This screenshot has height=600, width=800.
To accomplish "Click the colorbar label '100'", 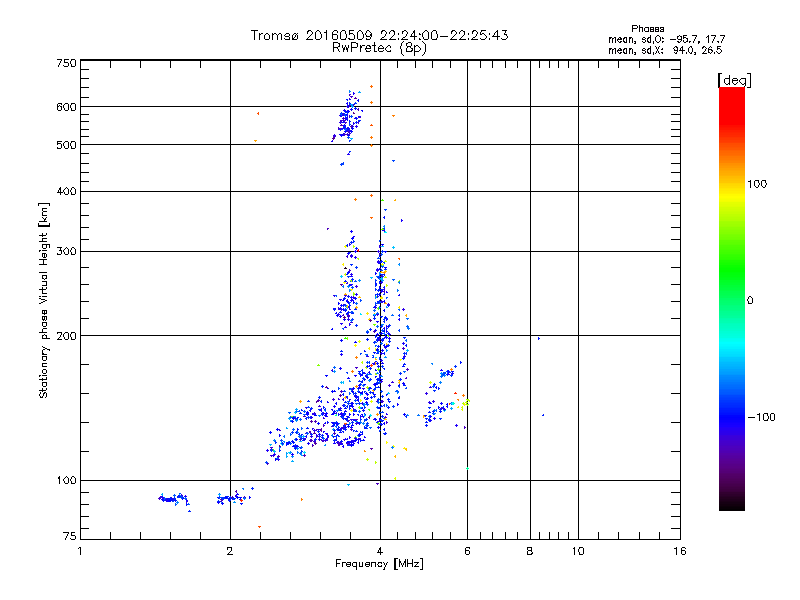I will coord(757,184).
